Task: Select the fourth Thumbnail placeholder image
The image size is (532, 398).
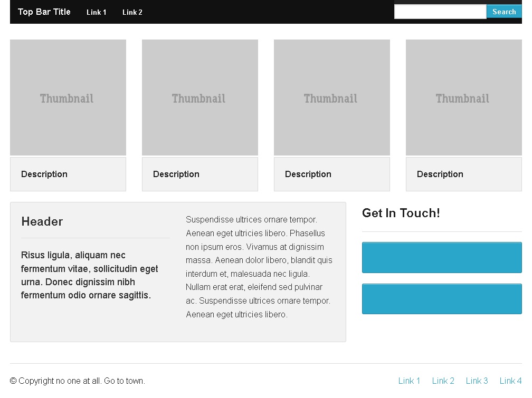Action: (x=463, y=98)
